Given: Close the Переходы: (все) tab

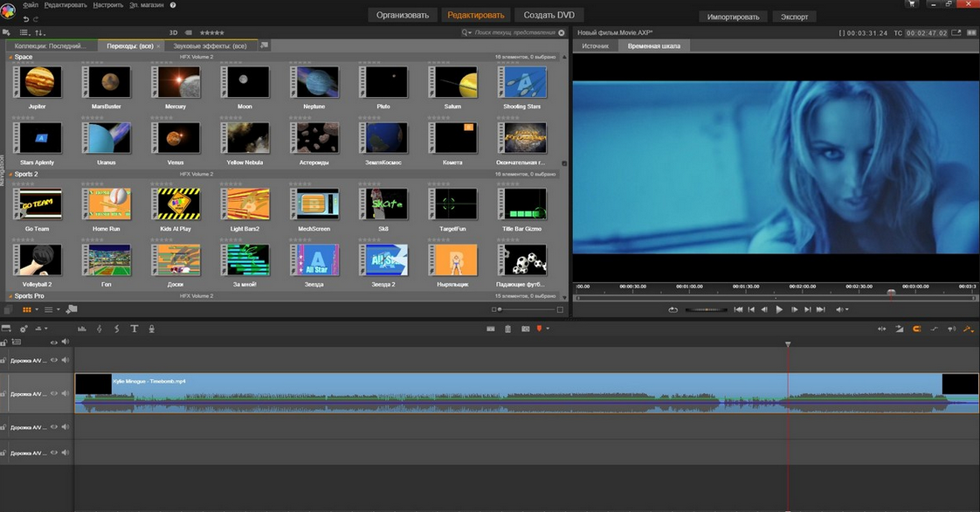Looking at the screenshot, I should coord(158,46).
